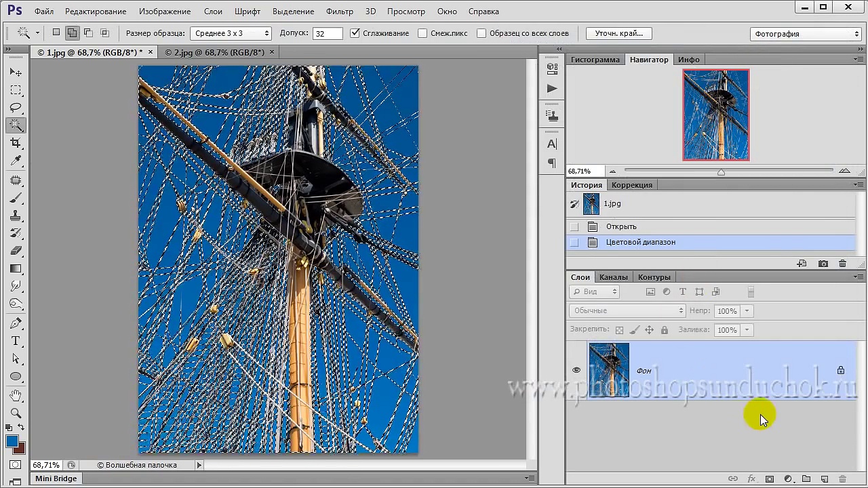Delete layer trash icon in Layers panel

[x=843, y=479]
